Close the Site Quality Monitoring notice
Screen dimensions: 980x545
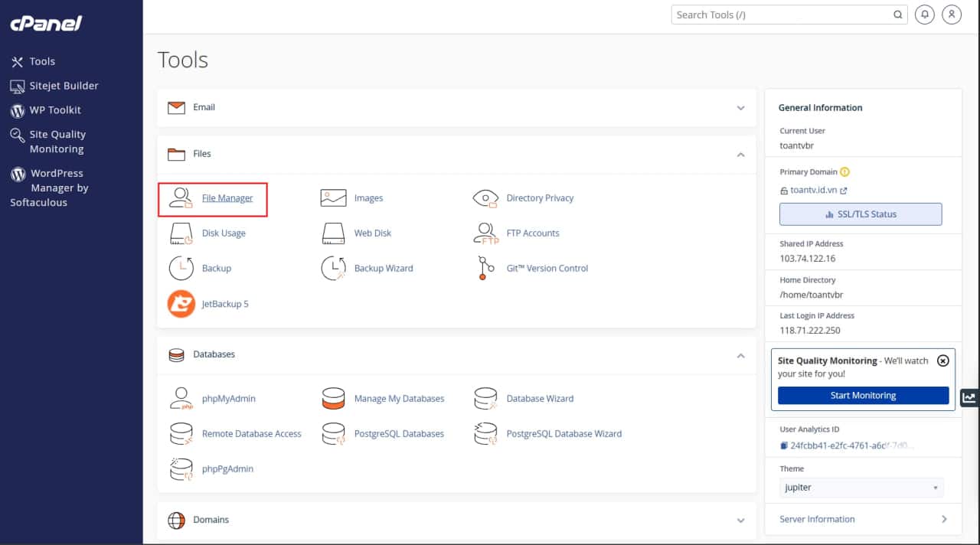(x=943, y=361)
